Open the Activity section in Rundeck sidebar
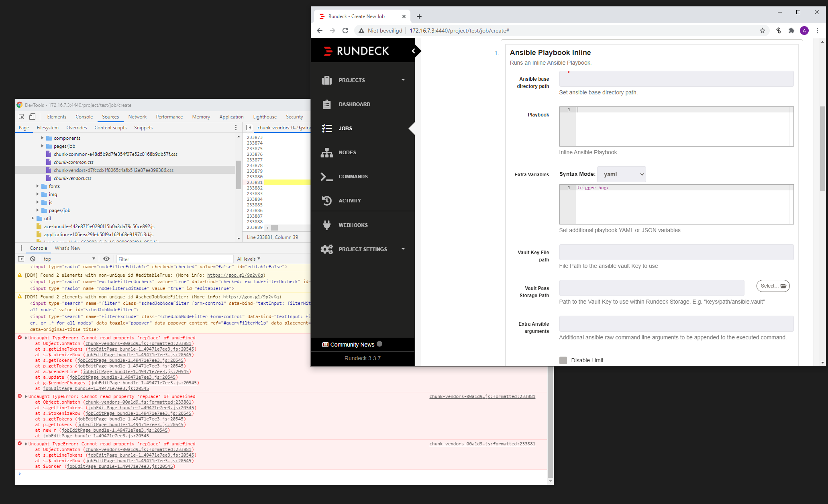 click(350, 200)
